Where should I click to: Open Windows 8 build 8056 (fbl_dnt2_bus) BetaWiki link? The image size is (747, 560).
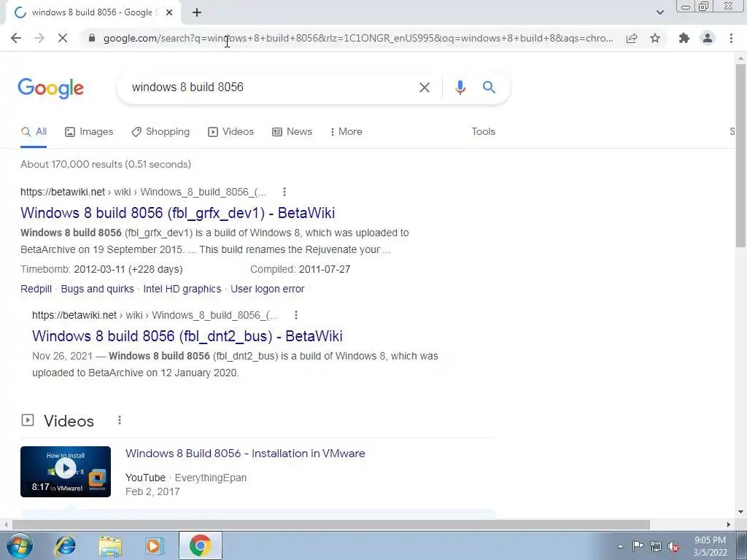click(x=187, y=336)
